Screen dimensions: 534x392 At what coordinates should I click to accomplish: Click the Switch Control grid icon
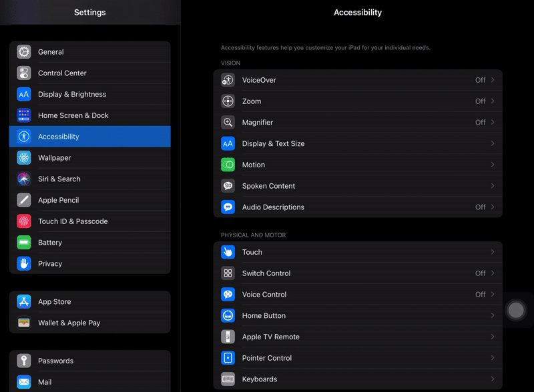coord(228,273)
